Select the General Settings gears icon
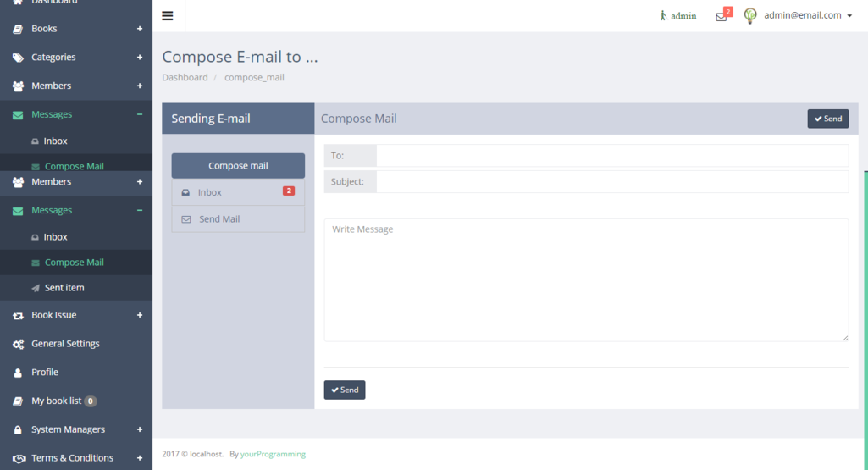Image resolution: width=868 pixels, height=470 pixels. tap(18, 344)
